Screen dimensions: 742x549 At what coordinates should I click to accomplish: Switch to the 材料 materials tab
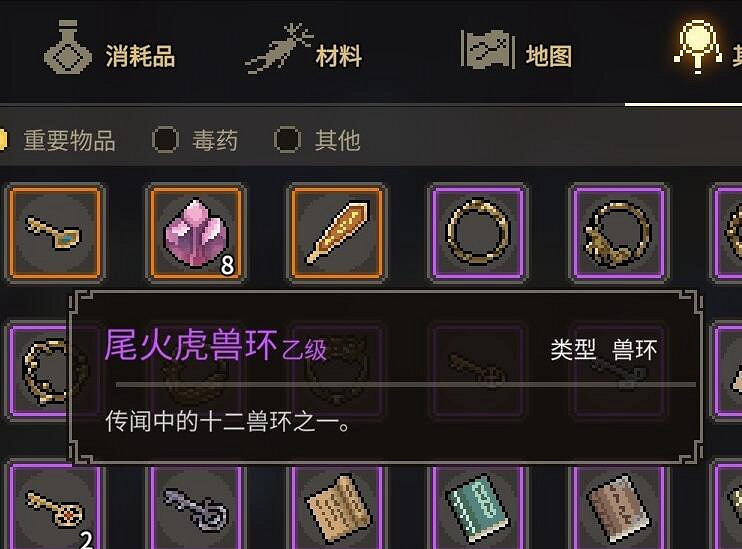(303, 50)
